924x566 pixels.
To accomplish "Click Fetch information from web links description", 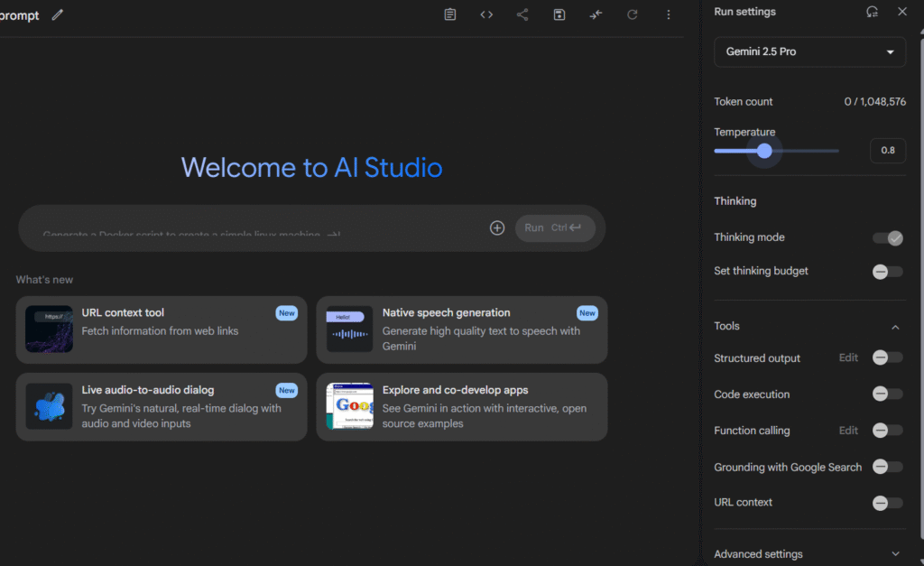I will coord(160,330).
